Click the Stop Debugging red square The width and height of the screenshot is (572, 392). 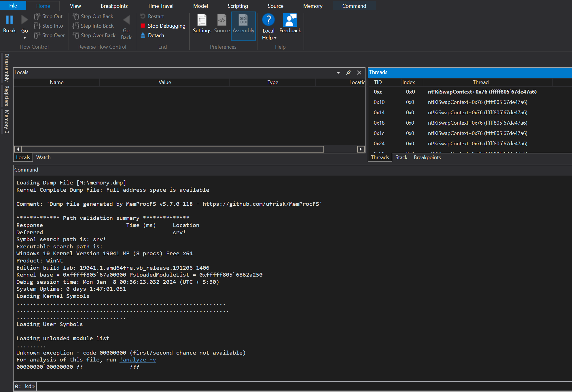point(143,26)
